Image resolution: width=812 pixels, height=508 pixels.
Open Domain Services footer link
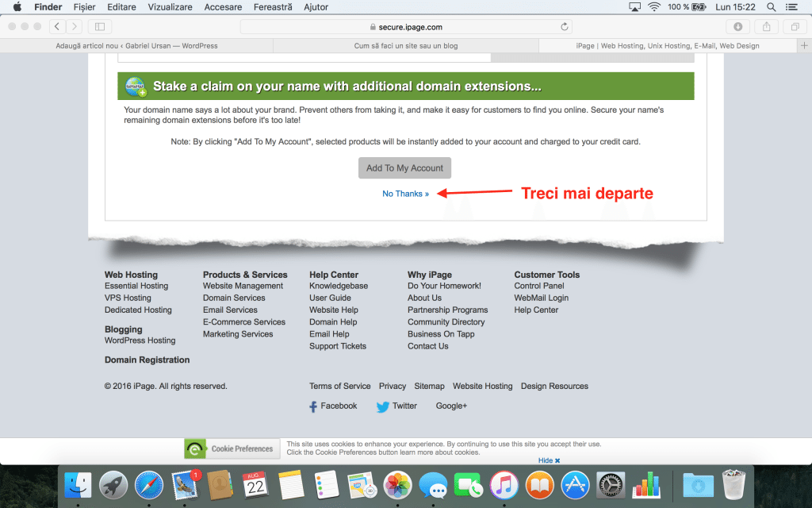click(234, 298)
